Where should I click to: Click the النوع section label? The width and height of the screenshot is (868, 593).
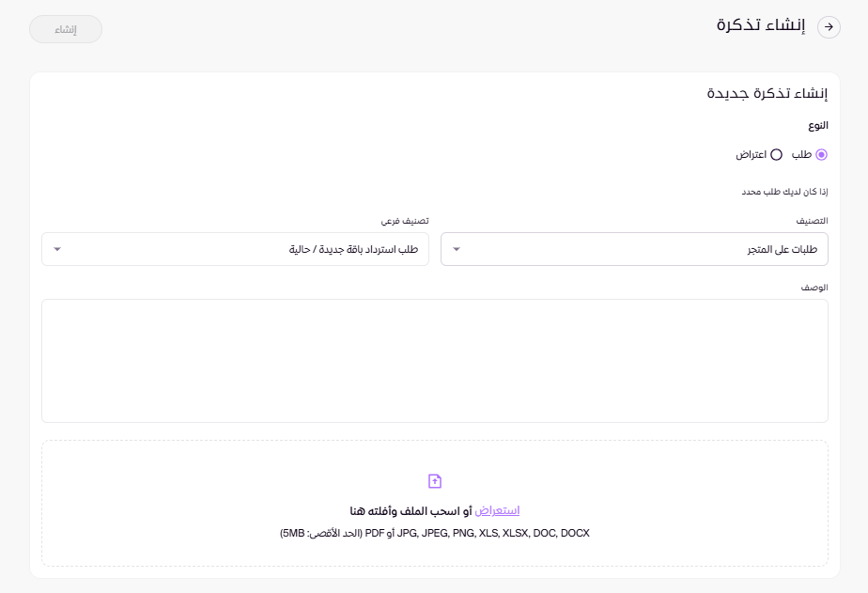tap(818, 125)
